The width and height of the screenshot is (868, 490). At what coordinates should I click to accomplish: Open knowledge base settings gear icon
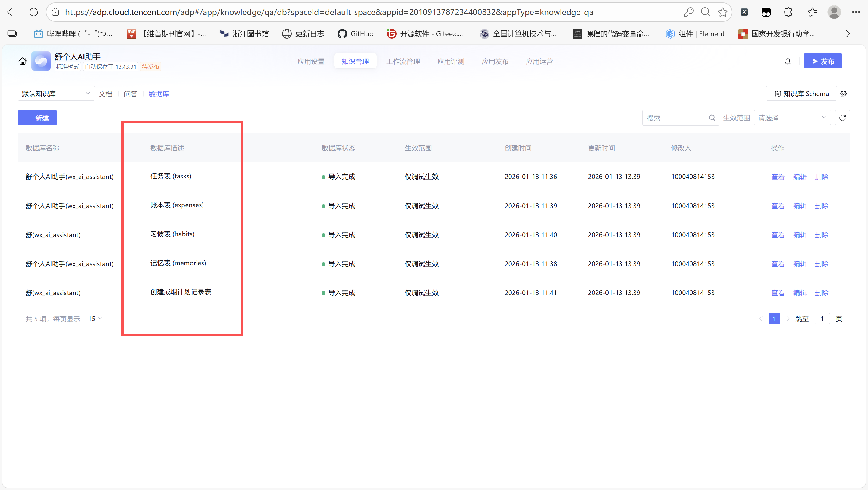coord(843,94)
